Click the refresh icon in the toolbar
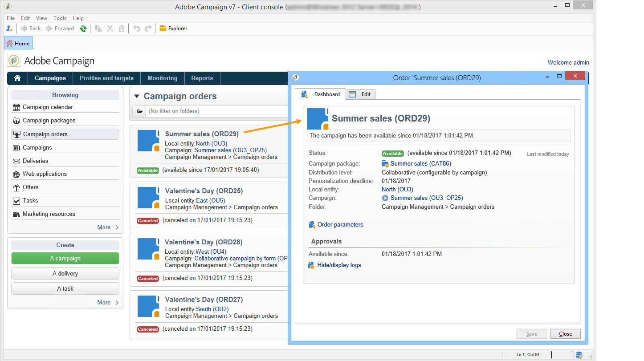This screenshot has height=361, width=644. 83,28
